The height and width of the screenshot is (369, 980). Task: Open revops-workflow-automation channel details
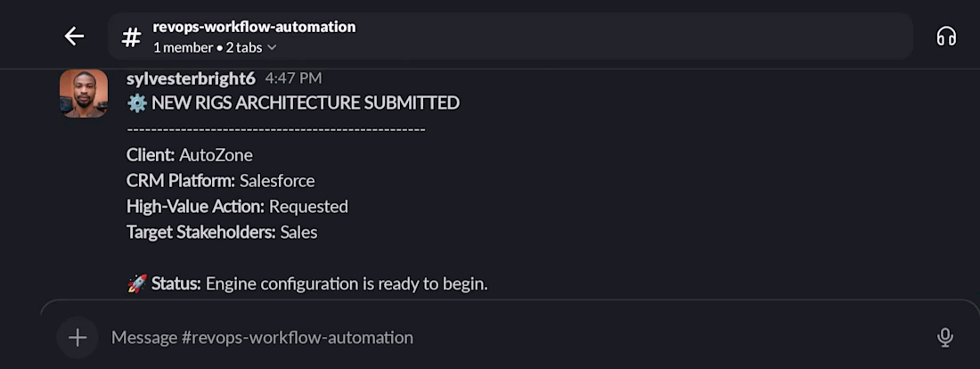click(x=255, y=27)
